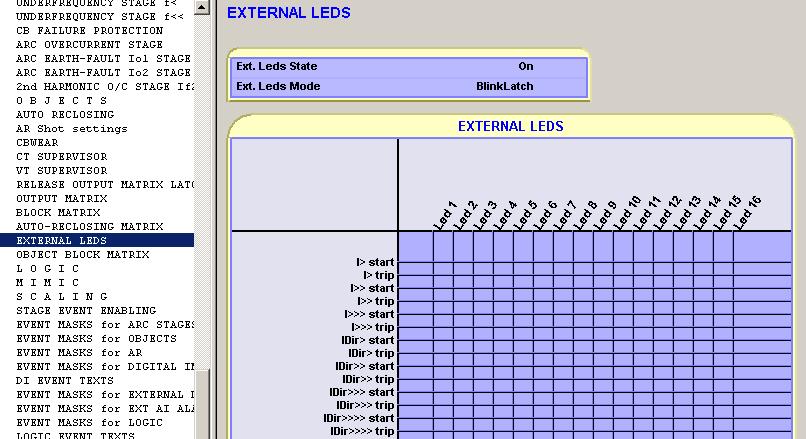Select EVENT MASKS for LOGIC entry
The image size is (806, 439).
coord(89,423)
